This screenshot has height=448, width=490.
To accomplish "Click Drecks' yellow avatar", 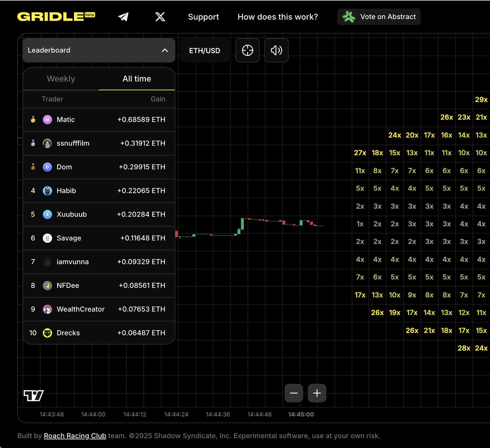I will point(47,333).
